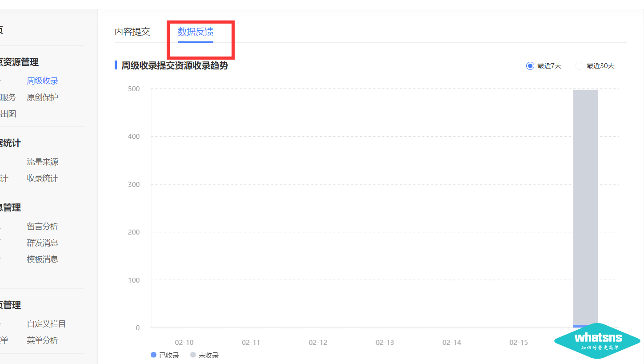Viewport: 644px width, 364px height.
Task: Open 自定义栏目 settings
Action: coord(46,324)
